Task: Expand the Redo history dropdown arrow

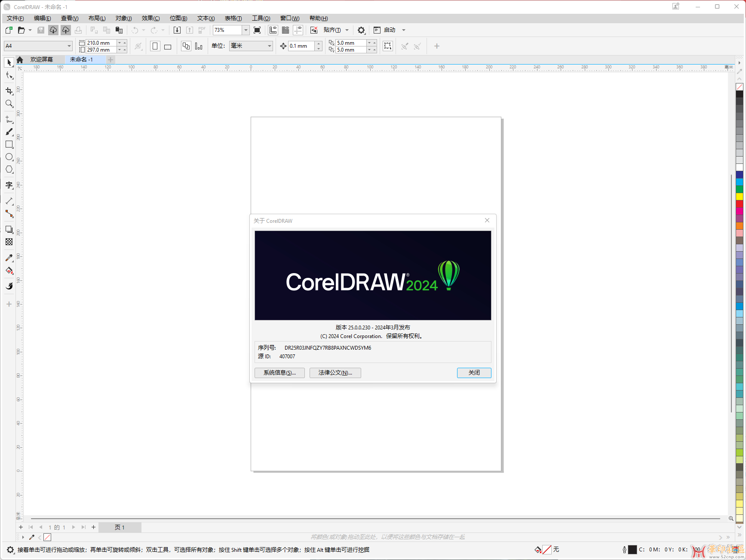Action: (x=163, y=30)
